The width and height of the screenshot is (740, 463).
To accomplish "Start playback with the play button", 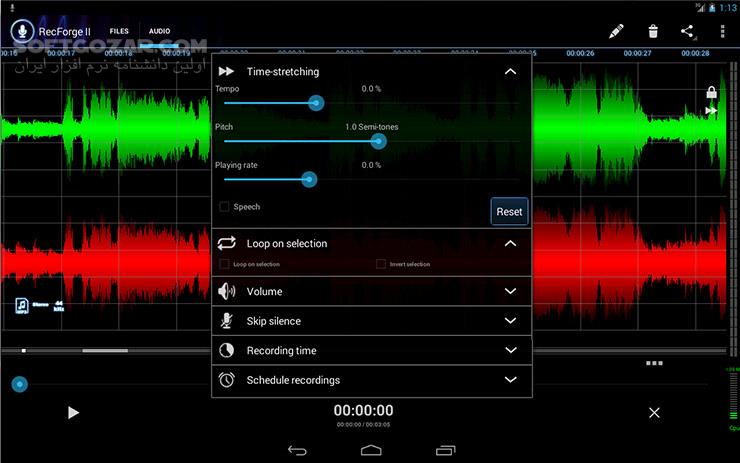I will pos(73,413).
